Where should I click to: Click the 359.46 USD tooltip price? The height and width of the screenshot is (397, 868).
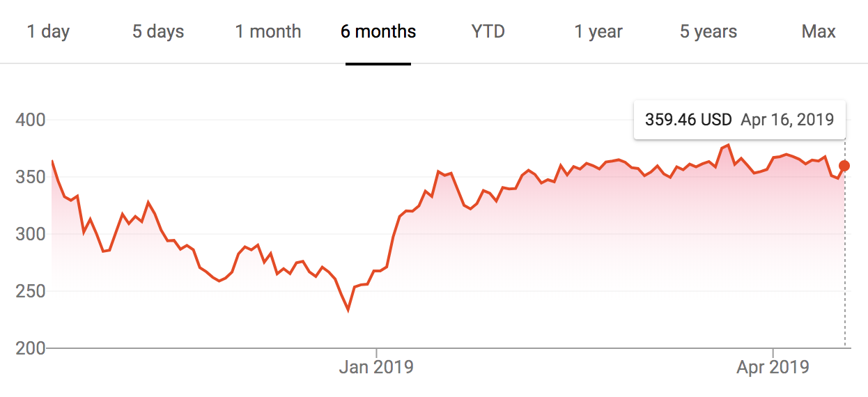coord(688,120)
